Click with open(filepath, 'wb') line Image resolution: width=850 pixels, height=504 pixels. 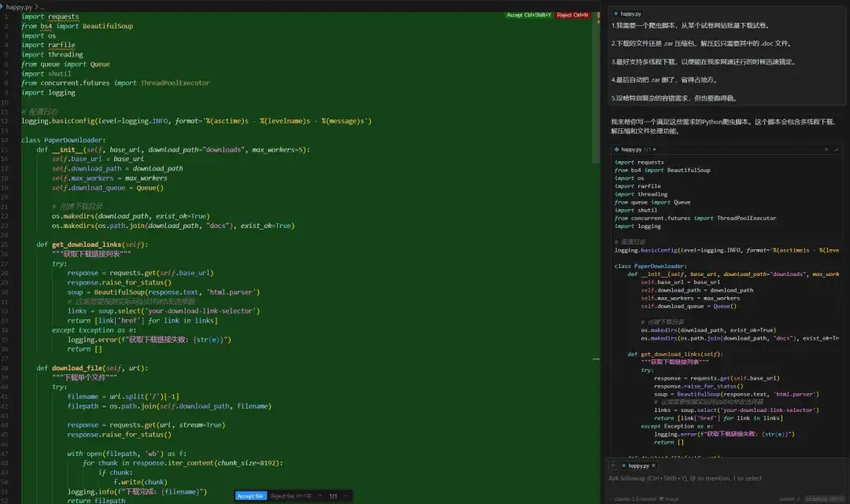(x=127, y=454)
